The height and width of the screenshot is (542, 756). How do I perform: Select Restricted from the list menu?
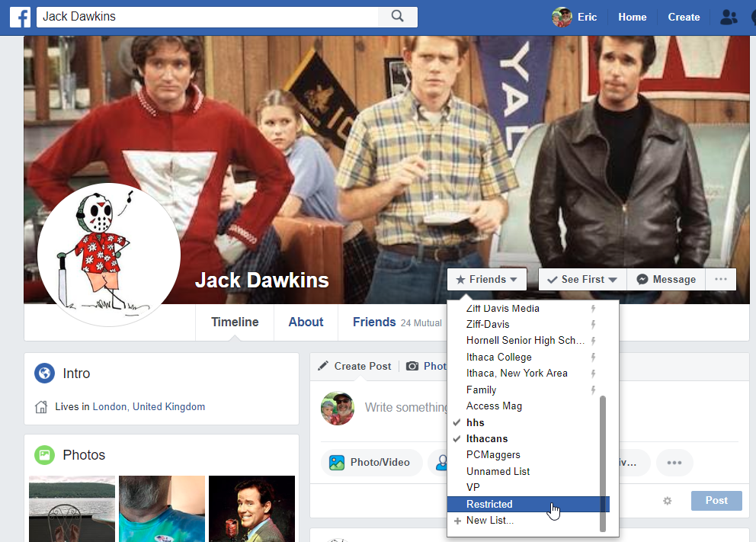click(489, 504)
